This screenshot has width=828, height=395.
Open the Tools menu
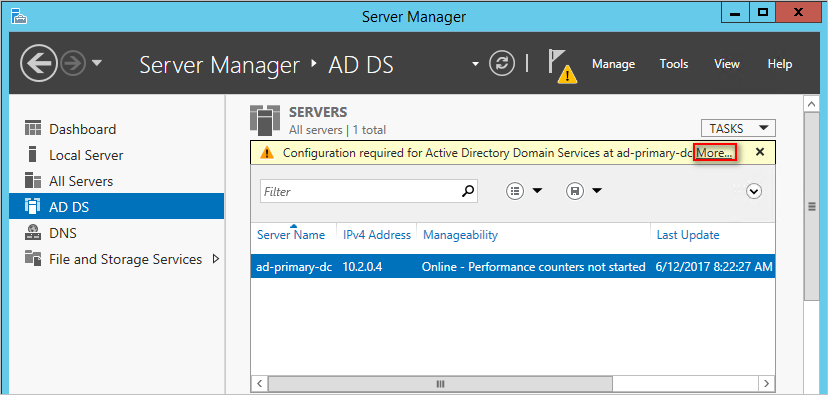[x=674, y=64]
